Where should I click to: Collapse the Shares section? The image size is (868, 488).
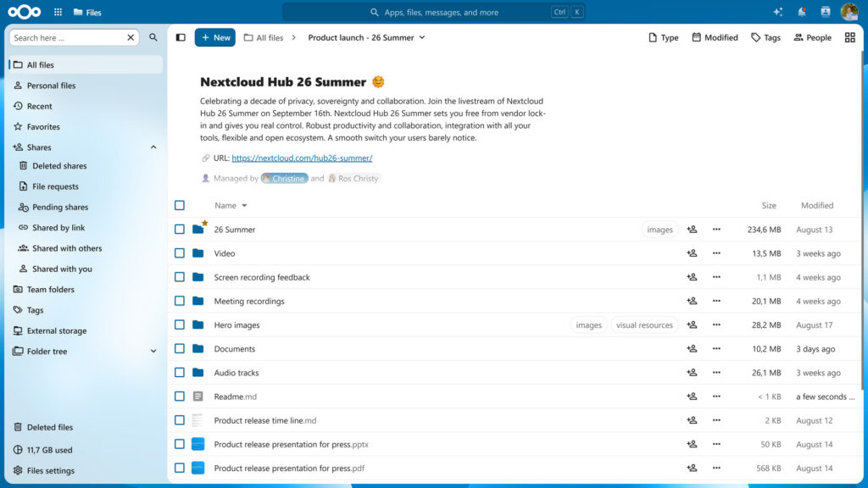point(153,147)
